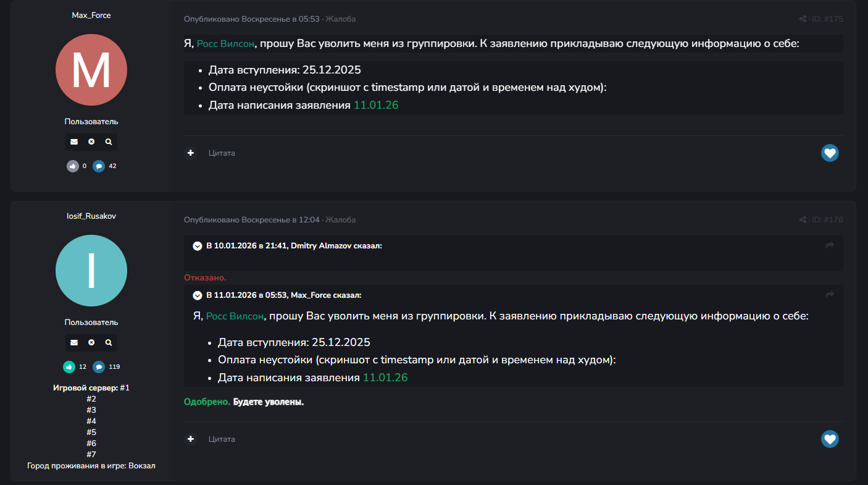Click the envelope message icon under Iosif_Rusakov
Image resolution: width=868 pixels, height=485 pixels.
pyautogui.click(x=74, y=343)
